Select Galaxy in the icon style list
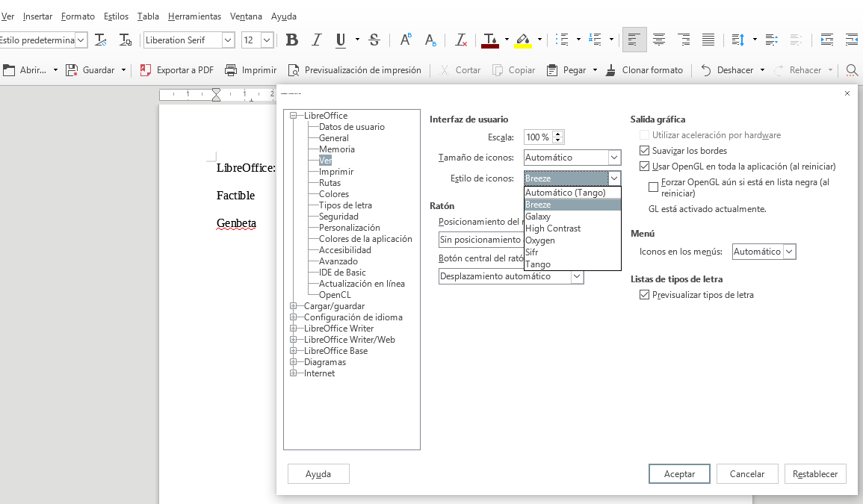 (536, 216)
